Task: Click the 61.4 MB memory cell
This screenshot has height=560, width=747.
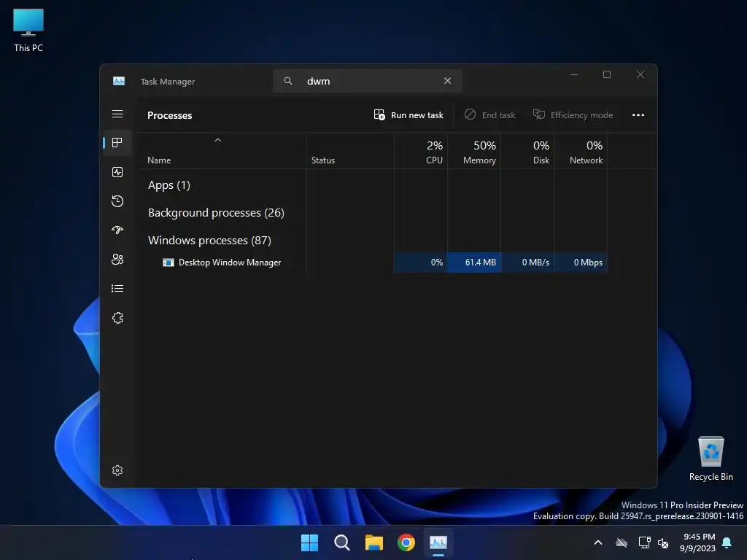Action: (x=474, y=262)
